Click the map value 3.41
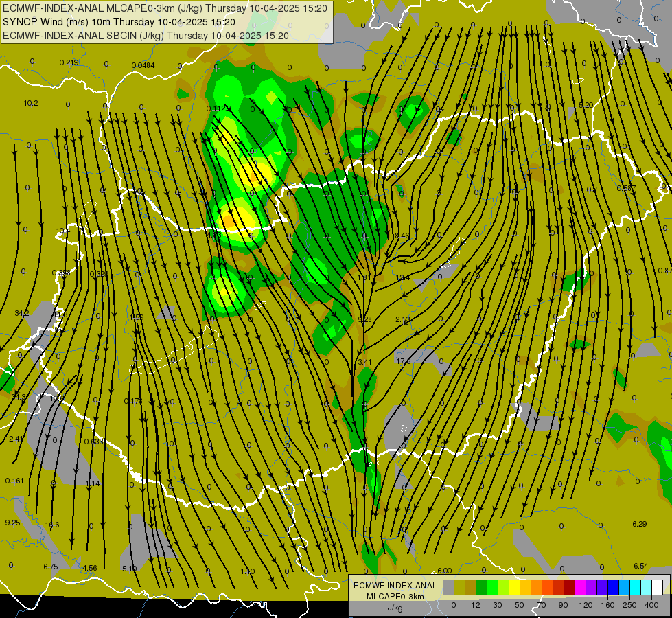The width and height of the screenshot is (672, 618). (x=364, y=362)
